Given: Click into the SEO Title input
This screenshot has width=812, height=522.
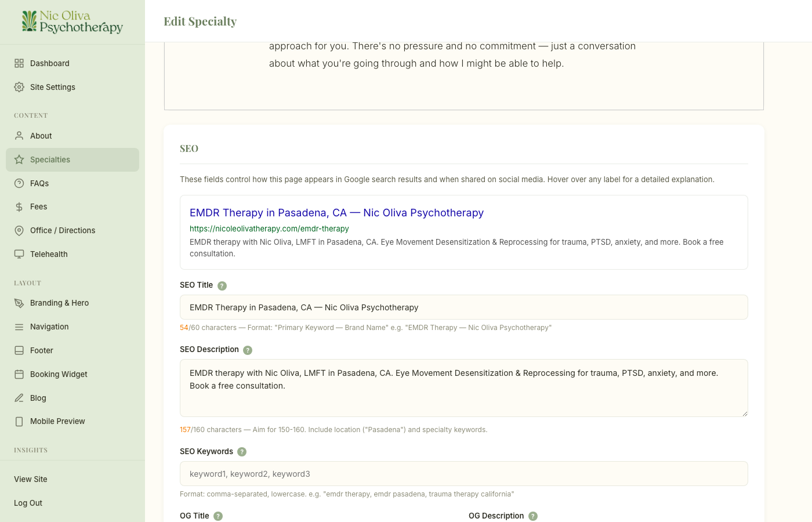Looking at the screenshot, I should pos(464,307).
